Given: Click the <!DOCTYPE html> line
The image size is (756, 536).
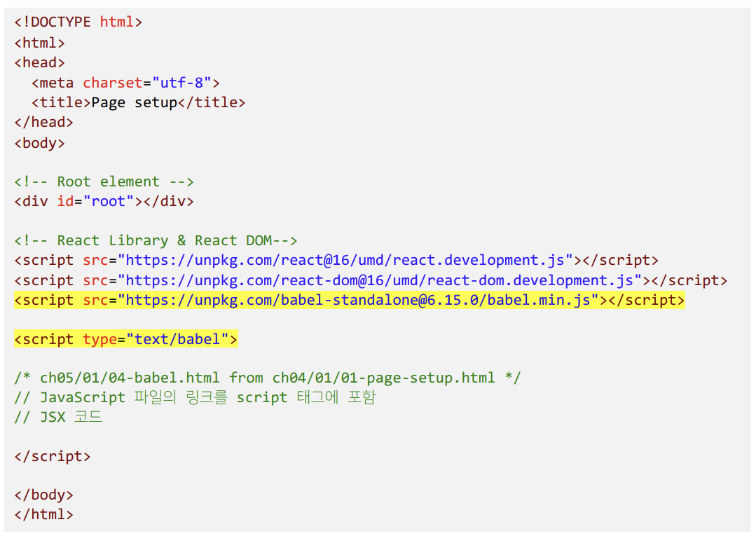Looking at the screenshot, I should (78, 22).
